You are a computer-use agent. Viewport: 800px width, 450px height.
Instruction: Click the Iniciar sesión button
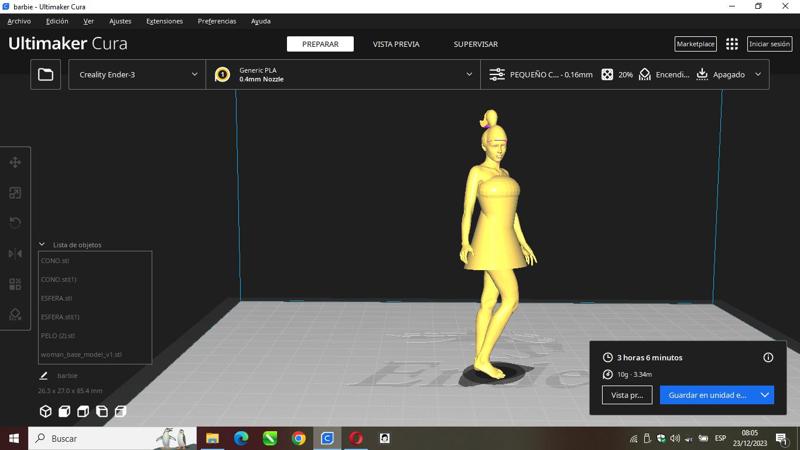(x=769, y=44)
